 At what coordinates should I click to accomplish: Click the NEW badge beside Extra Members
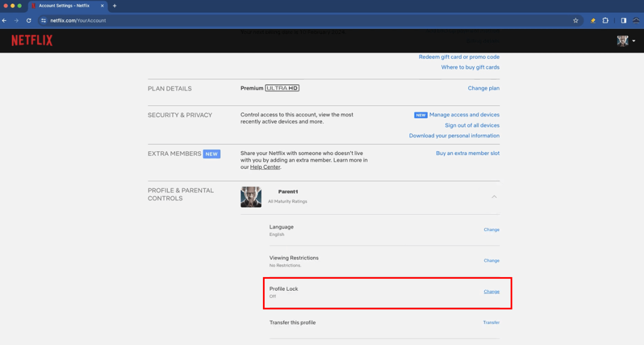point(211,154)
